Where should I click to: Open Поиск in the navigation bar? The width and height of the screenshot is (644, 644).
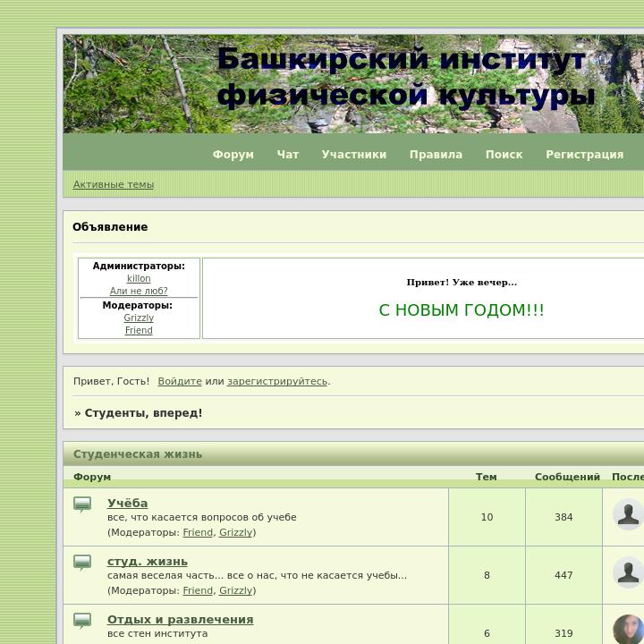tap(504, 155)
